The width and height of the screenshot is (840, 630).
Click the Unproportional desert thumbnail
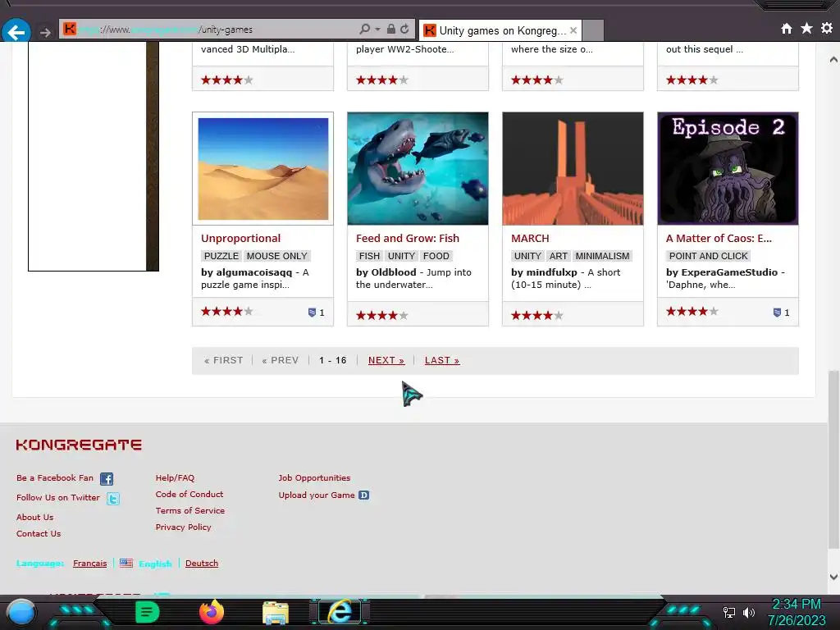coord(263,169)
